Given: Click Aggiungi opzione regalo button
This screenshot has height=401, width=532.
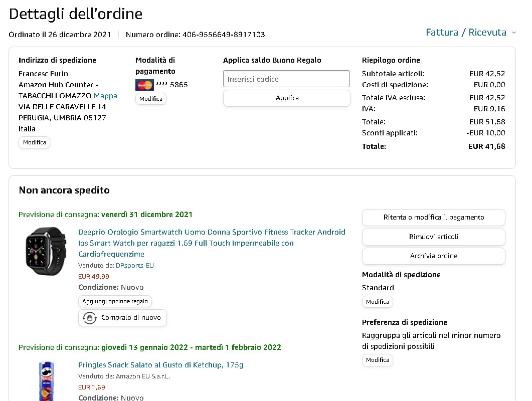Looking at the screenshot, I should point(115,301).
